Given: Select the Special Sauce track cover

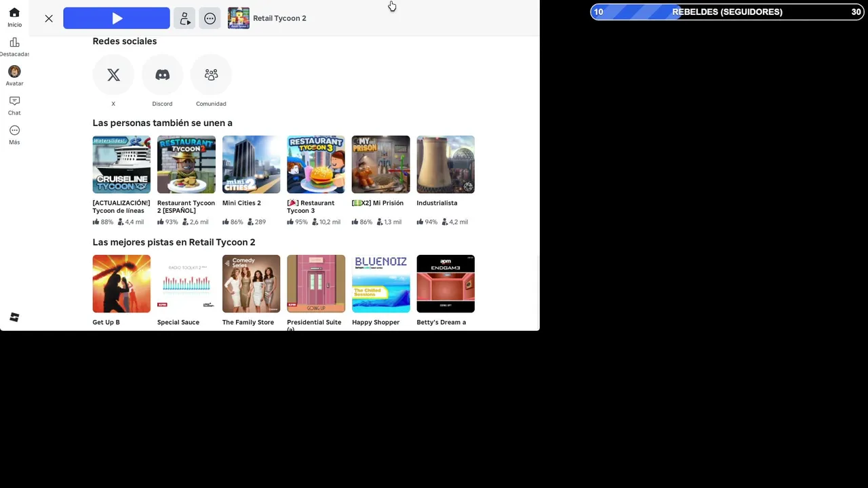Looking at the screenshot, I should click(186, 284).
